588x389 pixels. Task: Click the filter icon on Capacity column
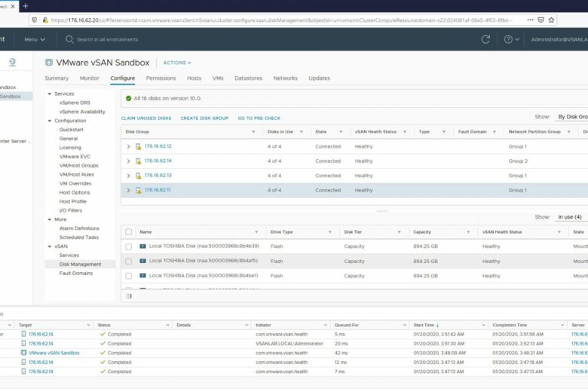468,232
